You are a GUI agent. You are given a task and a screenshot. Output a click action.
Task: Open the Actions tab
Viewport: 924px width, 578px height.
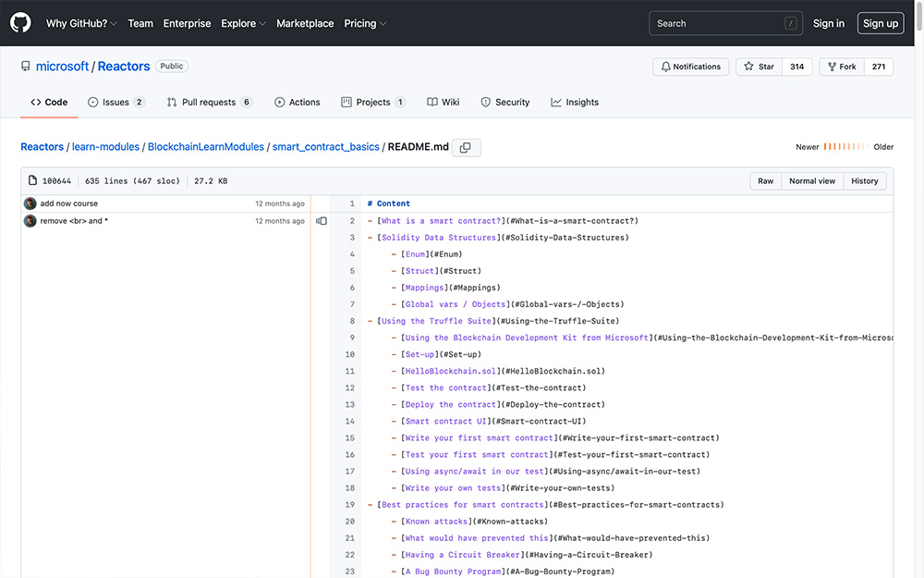pyautogui.click(x=297, y=102)
